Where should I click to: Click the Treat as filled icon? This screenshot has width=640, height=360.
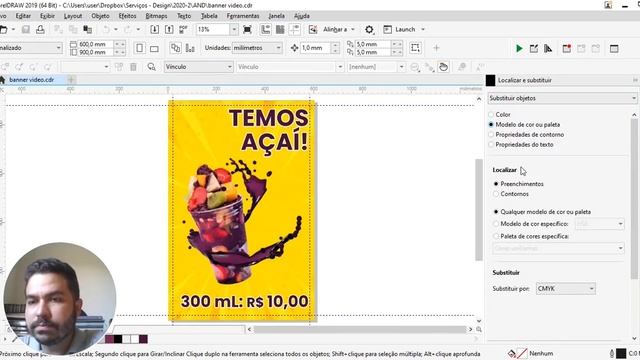point(415,48)
